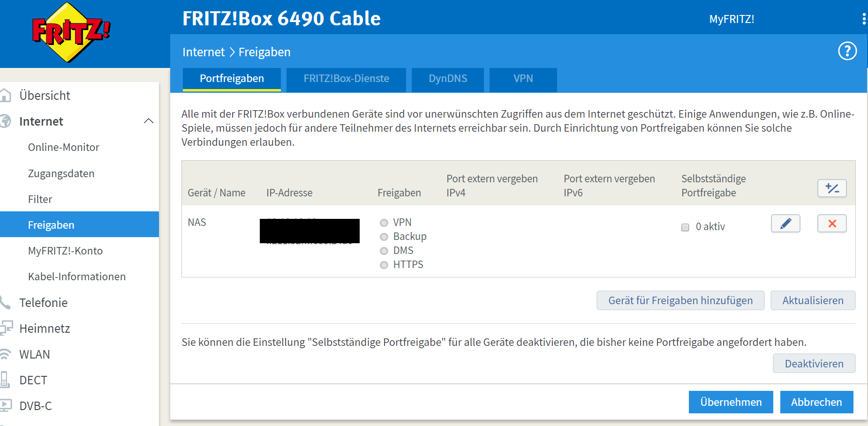
Task: Select the HTTPS radio button
Action: [384, 265]
